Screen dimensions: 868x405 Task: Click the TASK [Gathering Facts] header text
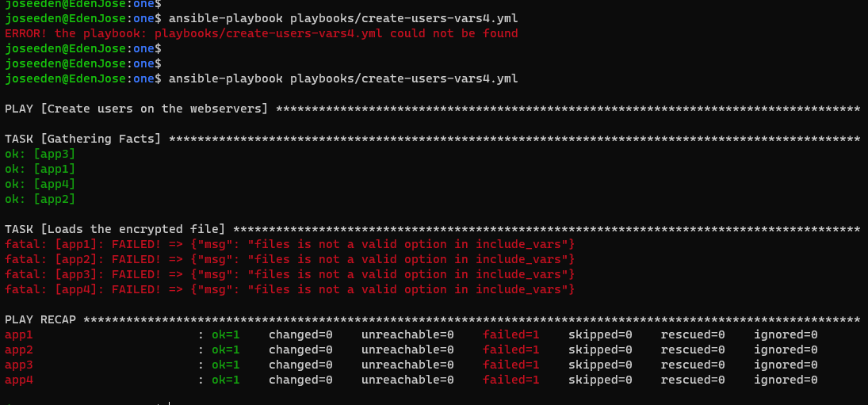click(x=82, y=139)
